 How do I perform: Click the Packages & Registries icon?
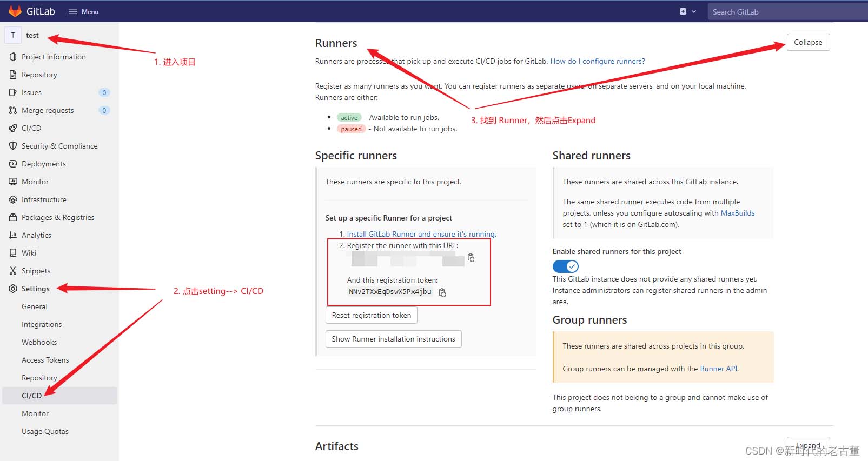(13, 217)
